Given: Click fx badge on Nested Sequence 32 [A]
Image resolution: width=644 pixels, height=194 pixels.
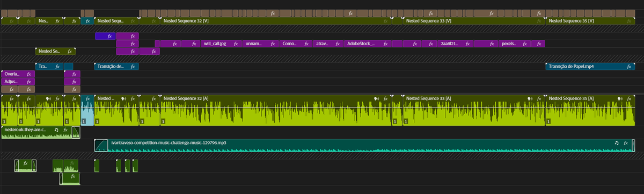Looking at the screenshot, I should (386, 98).
